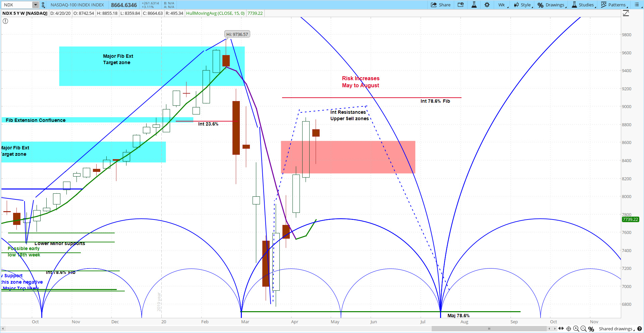Open the NDX symbol dropdown arrow

click(35, 5)
